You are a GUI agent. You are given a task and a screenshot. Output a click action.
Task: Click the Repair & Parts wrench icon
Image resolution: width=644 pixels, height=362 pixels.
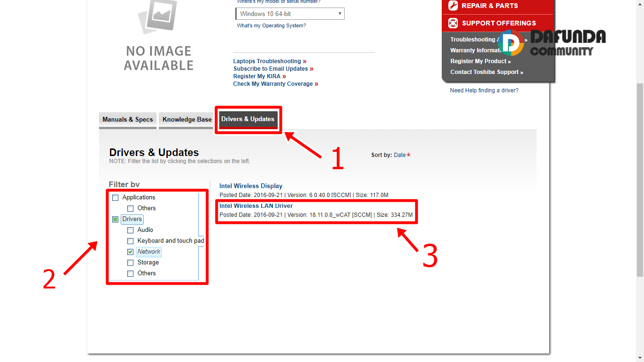point(453,6)
